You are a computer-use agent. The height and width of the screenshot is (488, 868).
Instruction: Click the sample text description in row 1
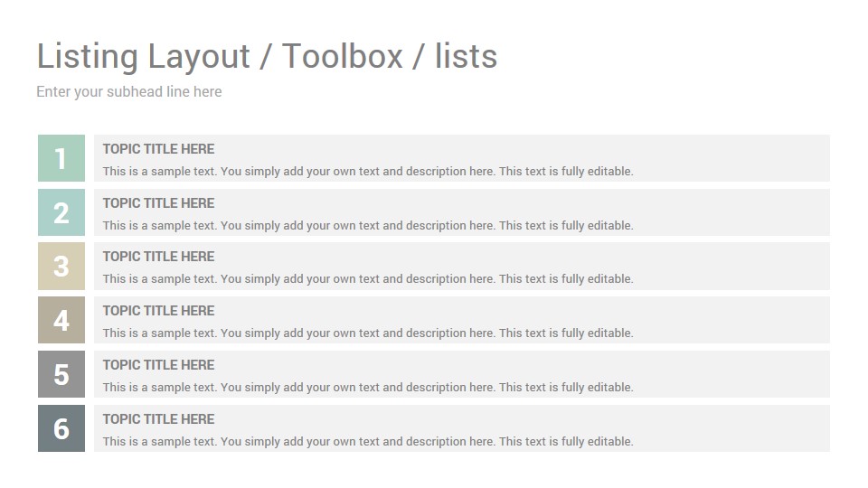click(x=368, y=172)
